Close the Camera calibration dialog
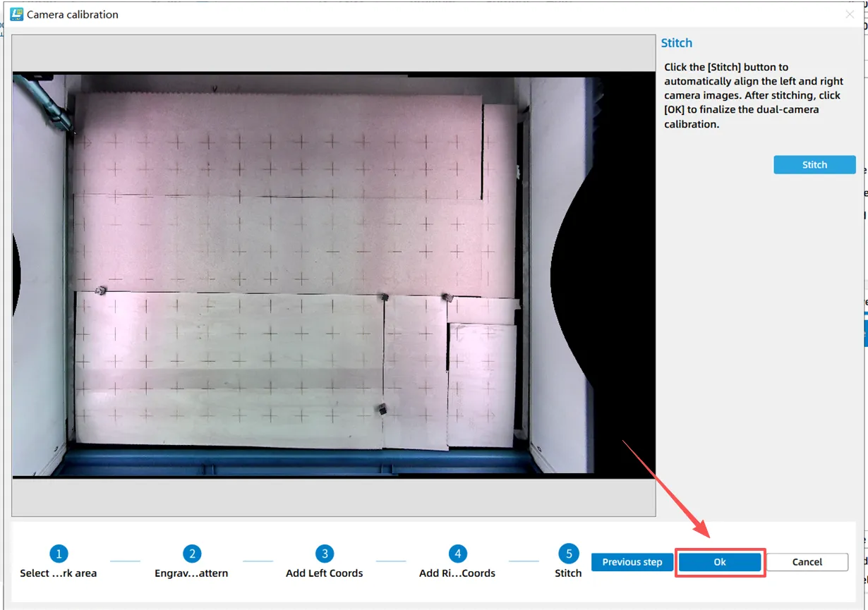The width and height of the screenshot is (868, 610). (x=849, y=14)
